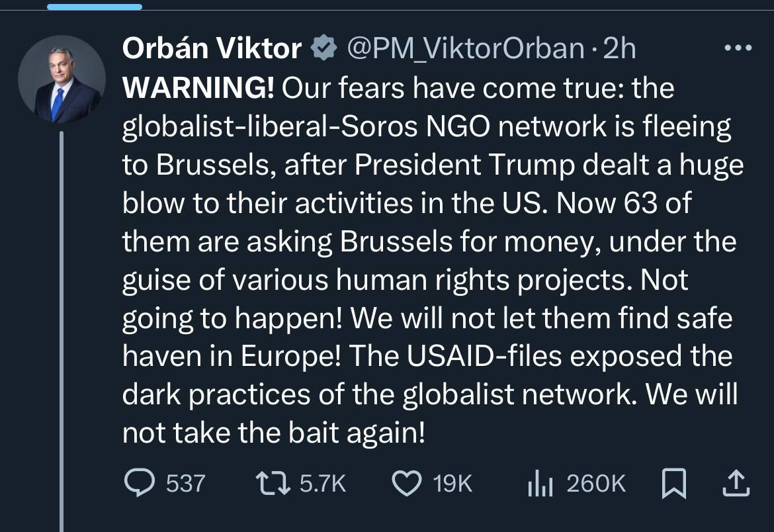Click the verified checkmark badge
Viewport: 774px width, 532px height.
(323, 48)
